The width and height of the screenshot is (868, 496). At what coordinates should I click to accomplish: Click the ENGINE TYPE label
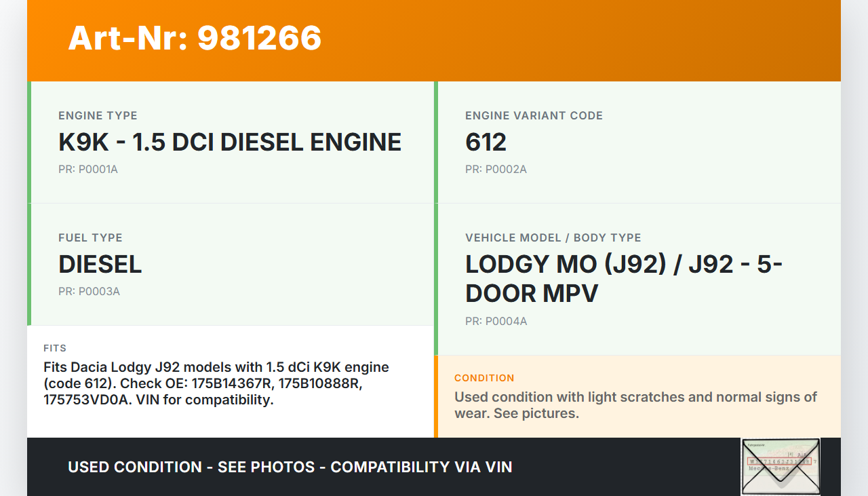[x=98, y=115]
